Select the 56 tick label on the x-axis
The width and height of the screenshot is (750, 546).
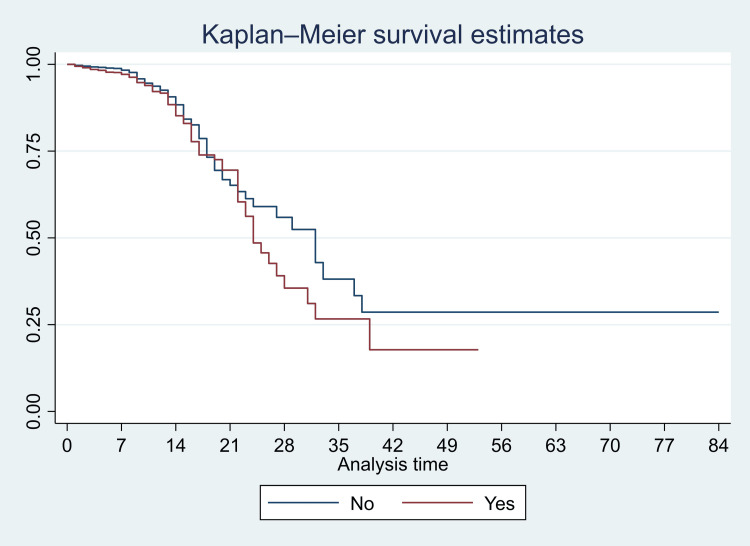tap(501, 446)
